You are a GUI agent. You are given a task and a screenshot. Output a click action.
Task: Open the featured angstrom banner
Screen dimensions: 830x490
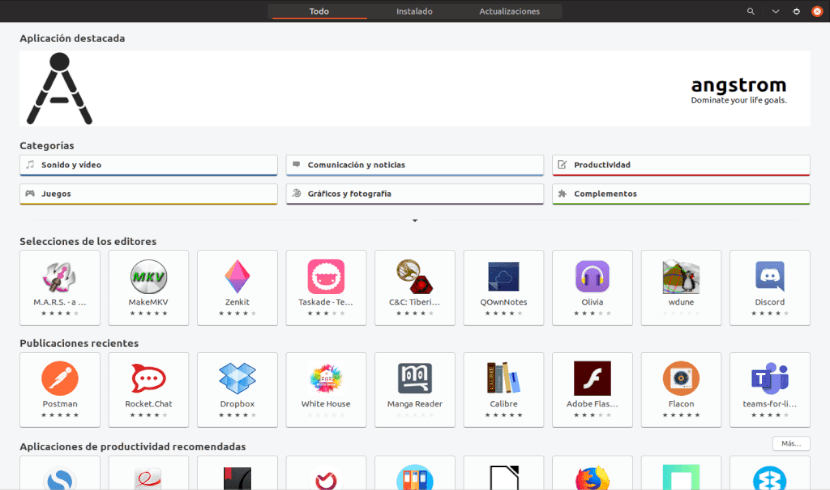tap(415, 89)
